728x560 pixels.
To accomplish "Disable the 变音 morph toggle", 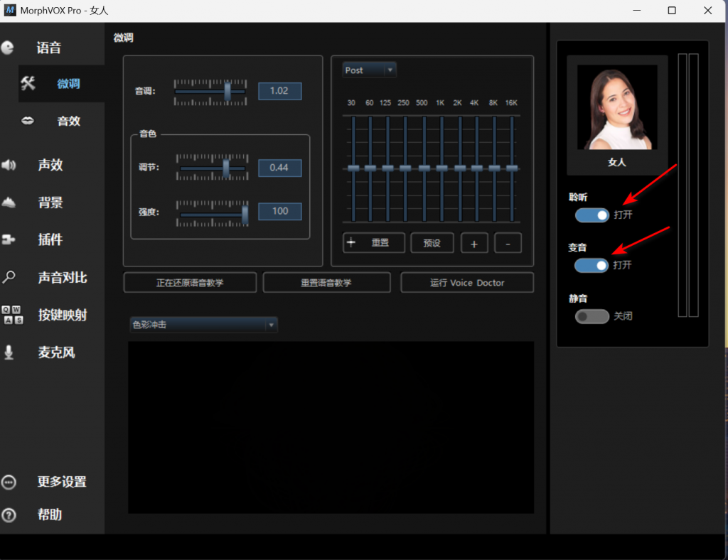I will coord(591,265).
